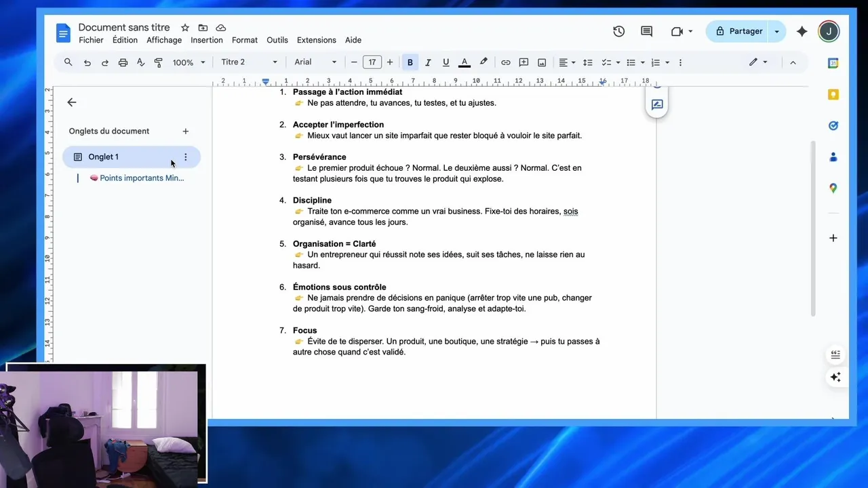Open Google Tasks side panel
Image resolution: width=868 pixels, height=488 pixels.
pos(833,125)
